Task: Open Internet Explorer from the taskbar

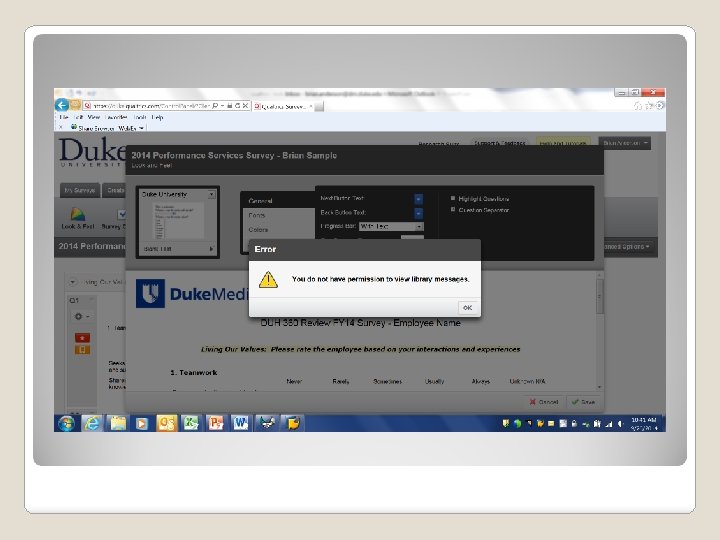Action: (x=92, y=423)
